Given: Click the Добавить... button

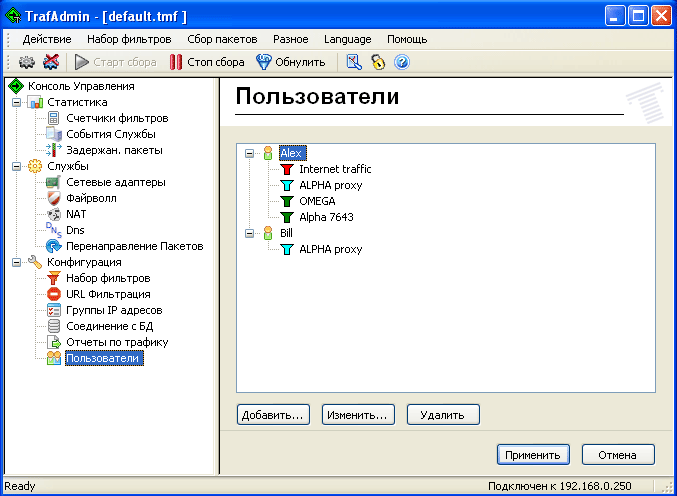Looking at the screenshot, I should coord(273,415).
